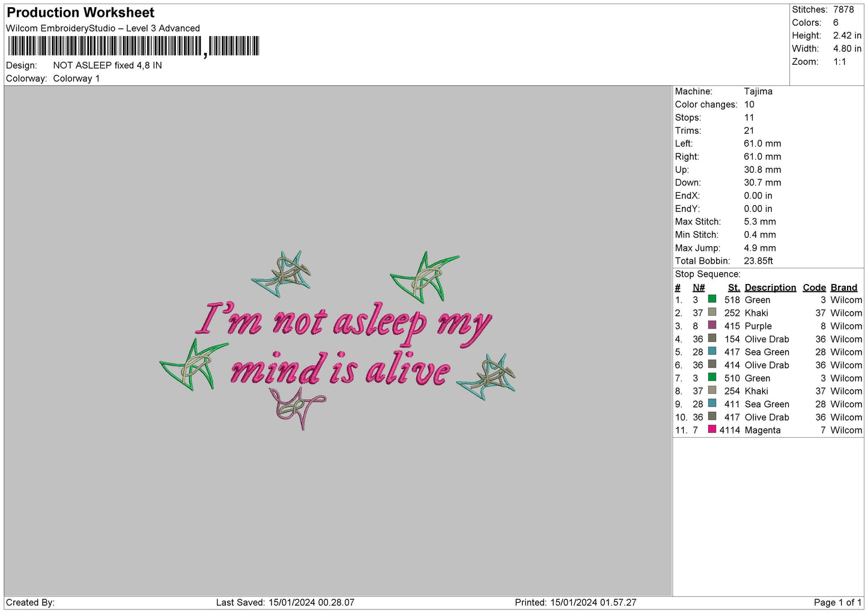868x613 pixels.
Task: Click the Down value 30.7 mm
Action: click(x=762, y=183)
